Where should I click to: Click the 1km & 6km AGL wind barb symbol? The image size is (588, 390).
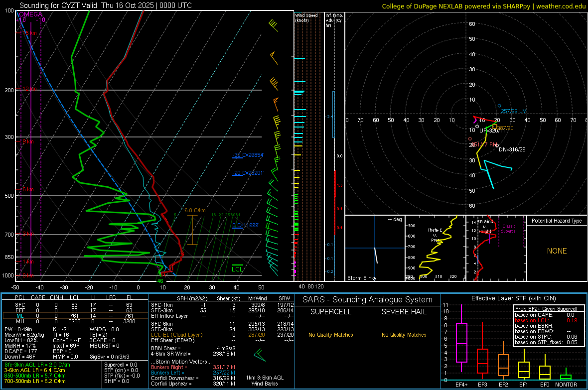point(260,355)
